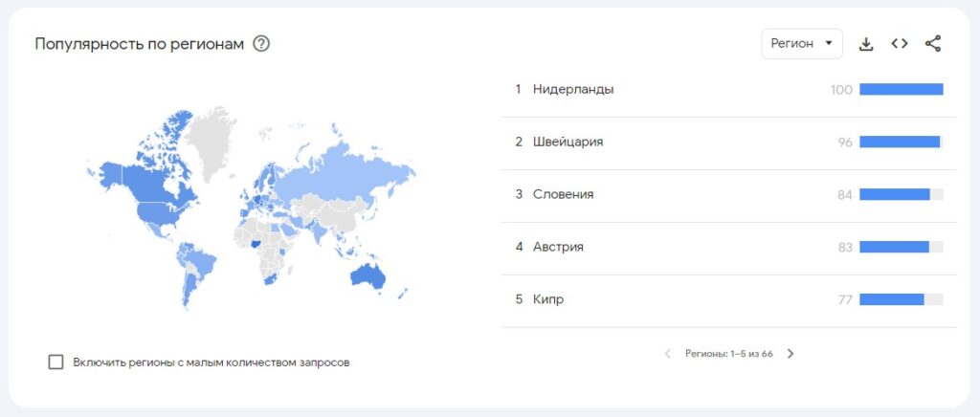The image size is (980, 417).
Task: Click the share icon
Action: [x=933, y=44]
